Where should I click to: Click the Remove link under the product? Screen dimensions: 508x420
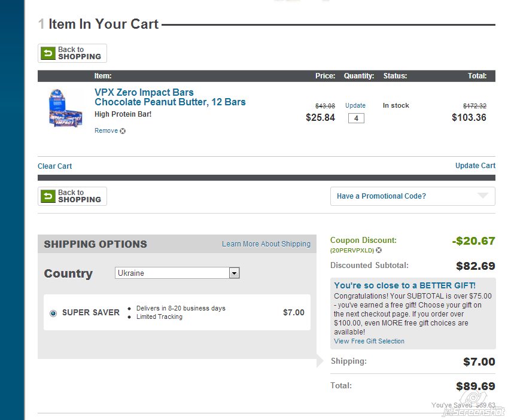[x=106, y=131]
